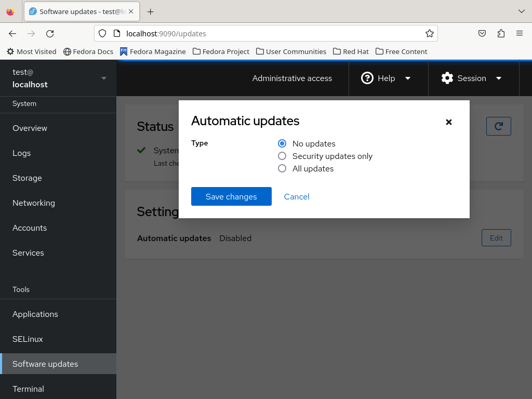Click the Session gear icon
This screenshot has height=399, width=532.
(x=447, y=78)
